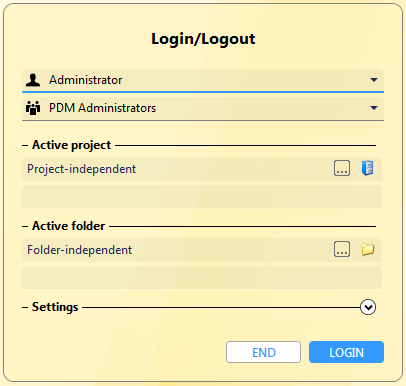Image resolution: width=406 pixels, height=386 pixels.
Task: Click the PDM Administrators group text
Action: [x=103, y=108]
